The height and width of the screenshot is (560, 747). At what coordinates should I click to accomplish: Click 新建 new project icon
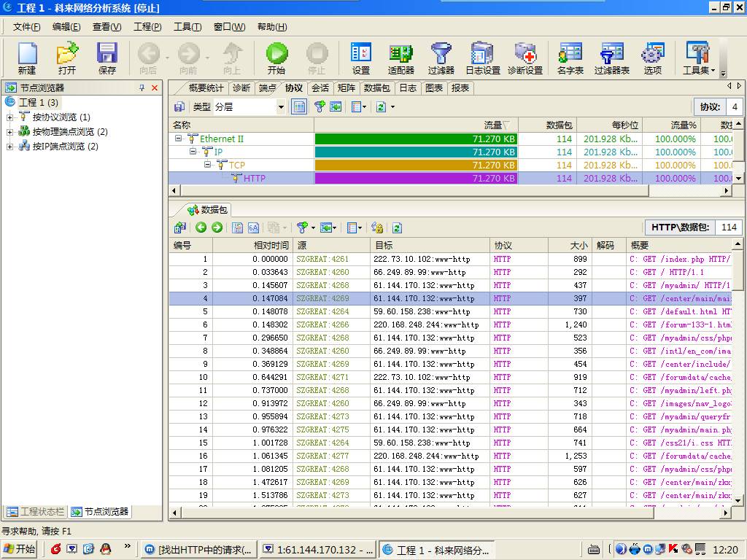(x=27, y=58)
